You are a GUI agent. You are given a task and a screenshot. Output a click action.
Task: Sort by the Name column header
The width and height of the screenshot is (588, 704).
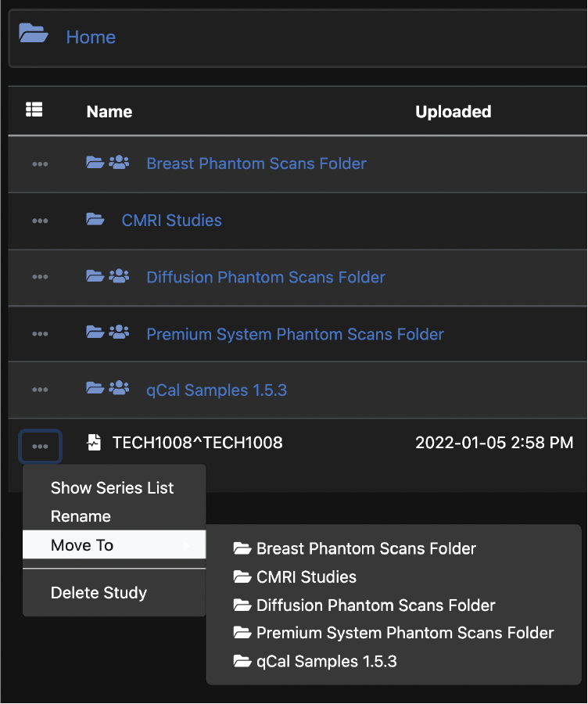point(109,112)
